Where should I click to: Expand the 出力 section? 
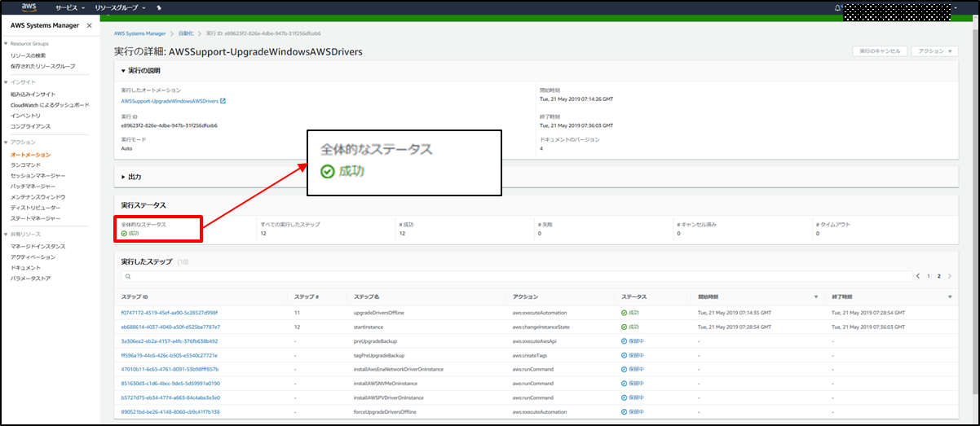pos(124,177)
